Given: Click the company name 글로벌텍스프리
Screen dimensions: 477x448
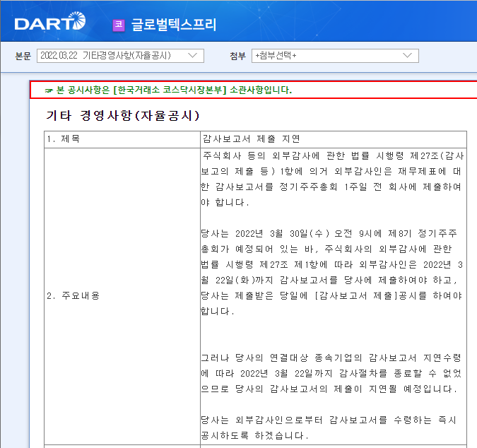Looking at the screenshot, I should point(174,25).
